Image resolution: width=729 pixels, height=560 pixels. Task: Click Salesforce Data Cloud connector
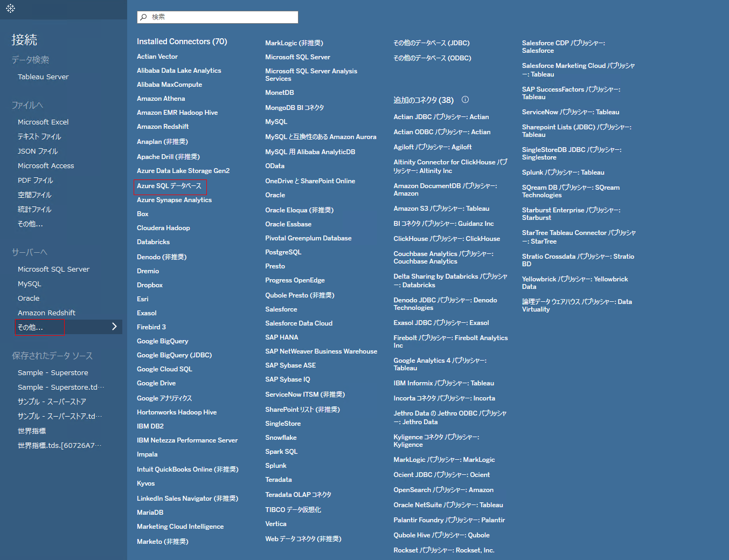[298, 323]
